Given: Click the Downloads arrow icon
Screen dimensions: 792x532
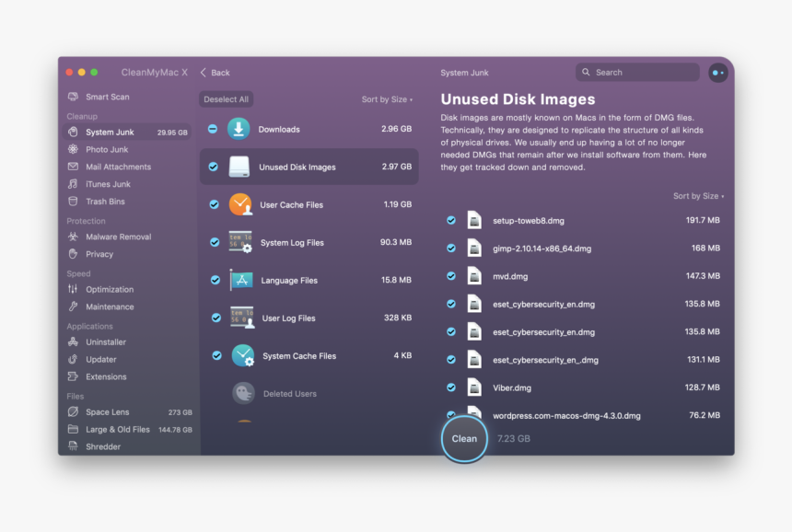Looking at the screenshot, I should click(239, 129).
